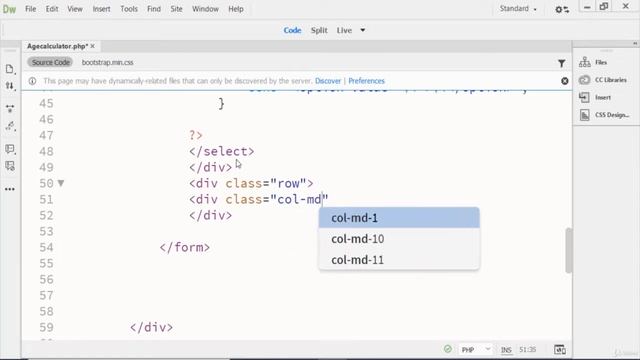Click the Dreamweaver Dw logo
This screenshot has width=640, height=360.
pos(9,9)
